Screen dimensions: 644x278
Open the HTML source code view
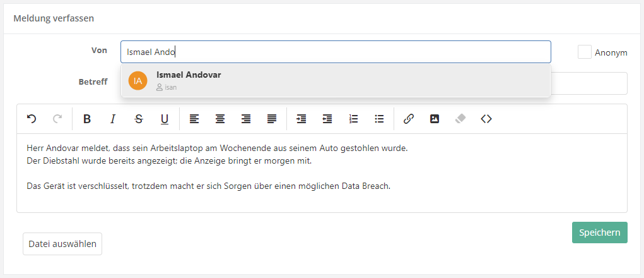tap(486, 119)
